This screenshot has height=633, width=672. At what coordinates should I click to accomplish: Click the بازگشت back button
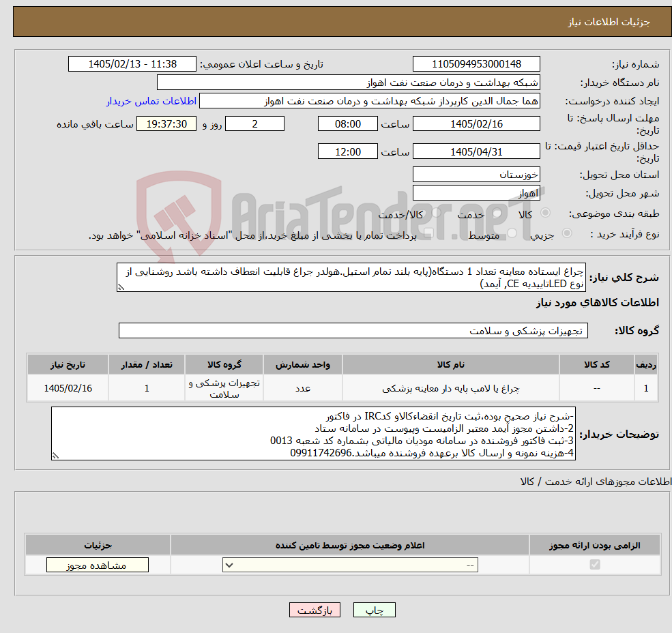click(x=315, y=610)
